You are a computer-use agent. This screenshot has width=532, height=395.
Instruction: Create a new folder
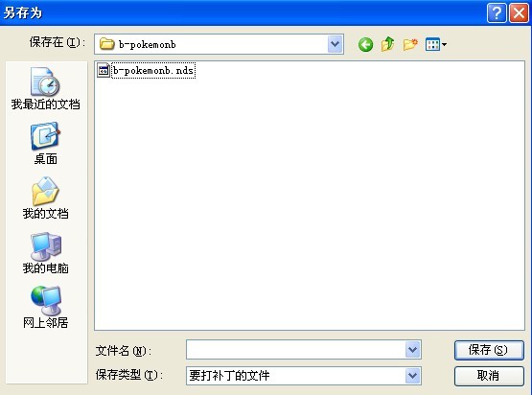pyautogui.click(x=410, y=44)
